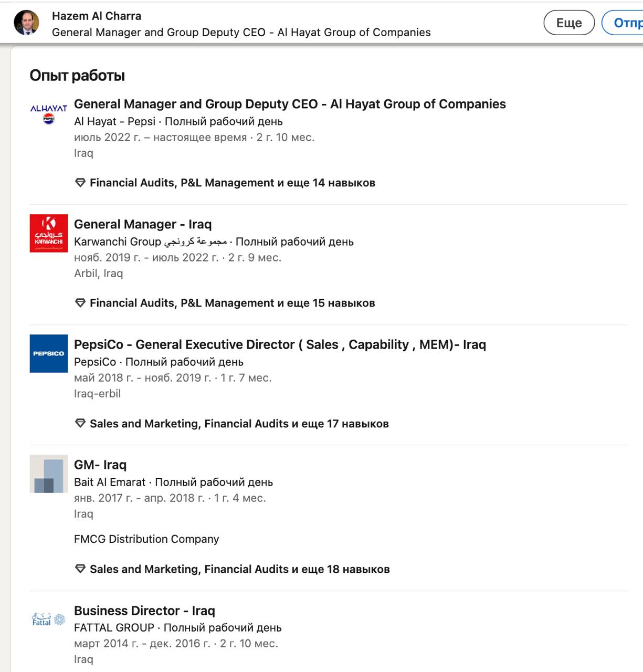
Task: Open the "Business Director - Iraq" position title
Action: pyautogui.click(x=144, y=611)
